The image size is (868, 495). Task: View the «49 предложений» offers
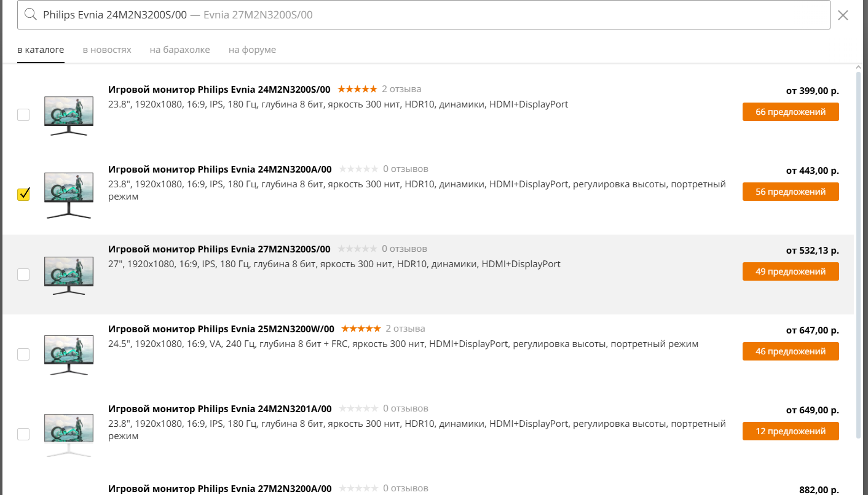(x=791, y=271)
